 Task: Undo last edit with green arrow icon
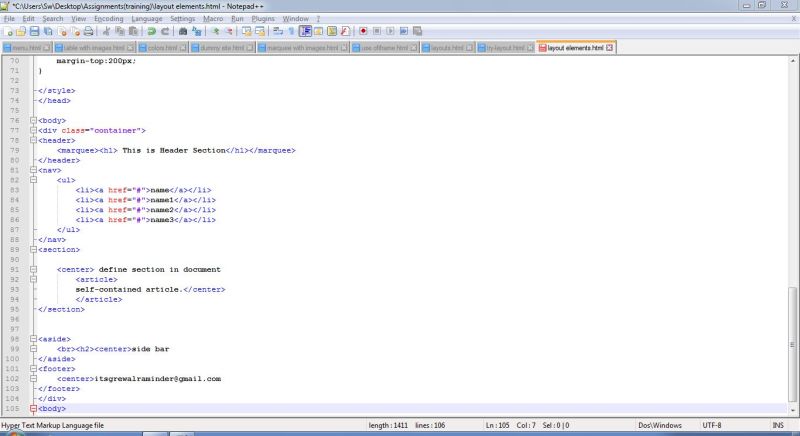coord(152,32)
